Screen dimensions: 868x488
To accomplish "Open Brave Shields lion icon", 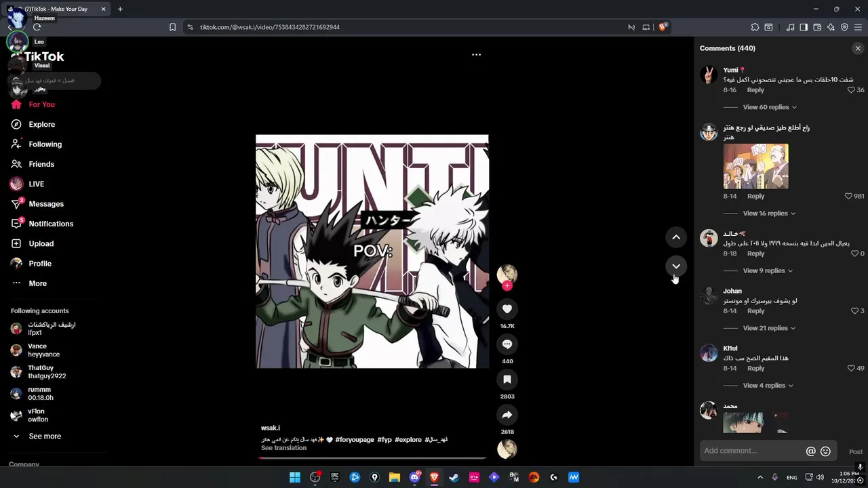I will 663,27.
